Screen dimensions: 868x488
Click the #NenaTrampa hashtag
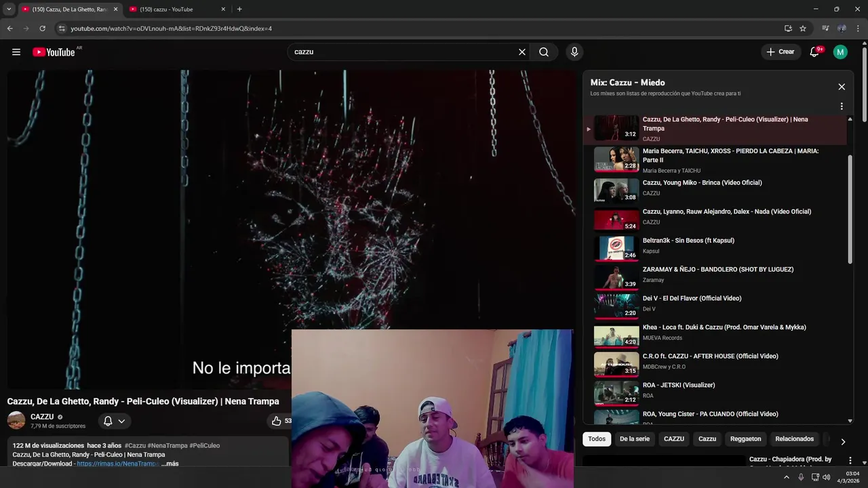coord(167,445)
